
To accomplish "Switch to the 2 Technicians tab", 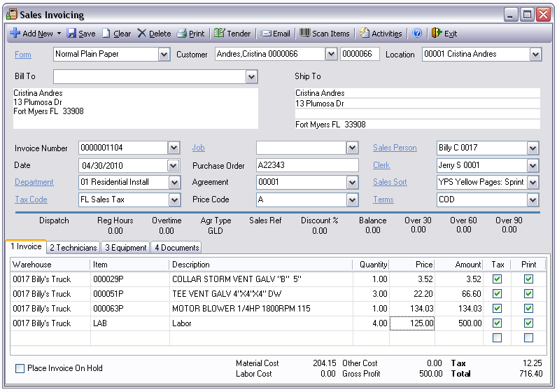I will tap(73, 248).
